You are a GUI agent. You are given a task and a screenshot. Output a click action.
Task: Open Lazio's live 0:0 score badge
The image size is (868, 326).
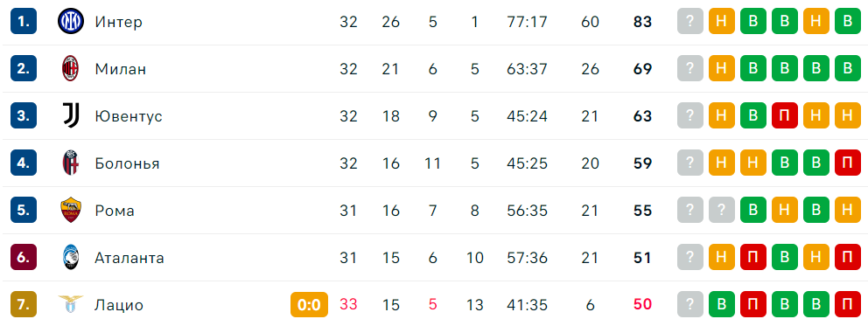310,305
